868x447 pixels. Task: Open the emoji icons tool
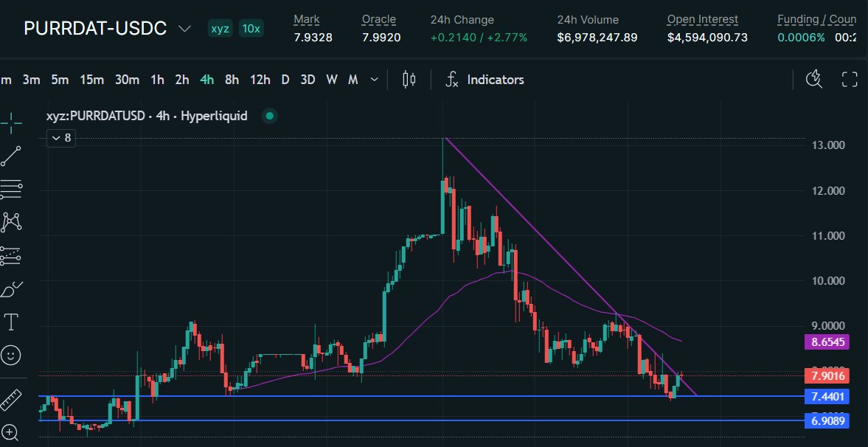pos(10,355)
